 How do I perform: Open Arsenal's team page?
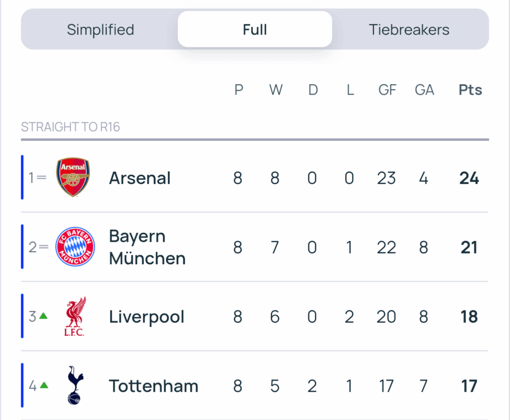[139, 178]
